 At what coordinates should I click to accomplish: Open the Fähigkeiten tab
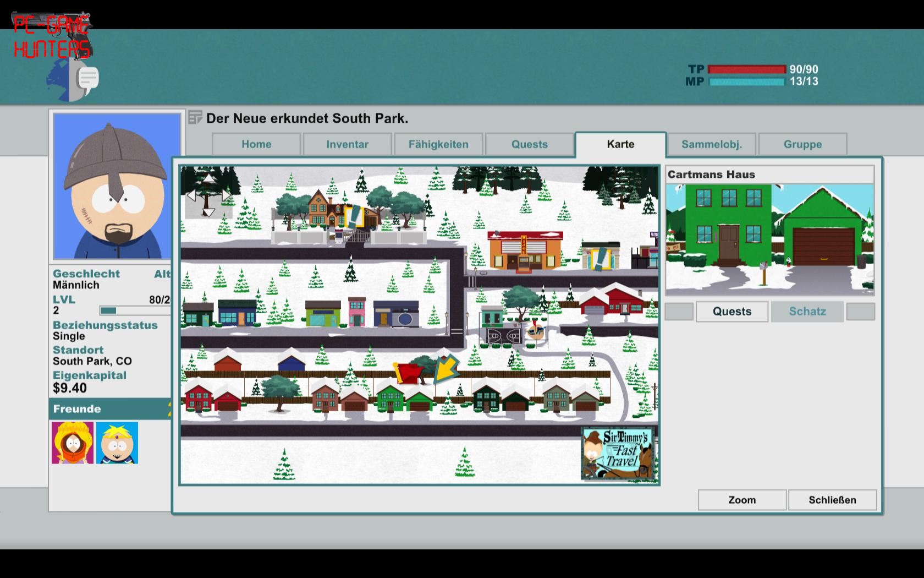click(438, 144)
